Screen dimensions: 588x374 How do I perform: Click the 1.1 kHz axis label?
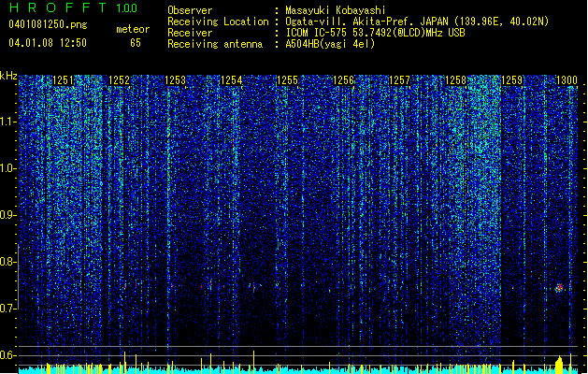tap(8, 122)
